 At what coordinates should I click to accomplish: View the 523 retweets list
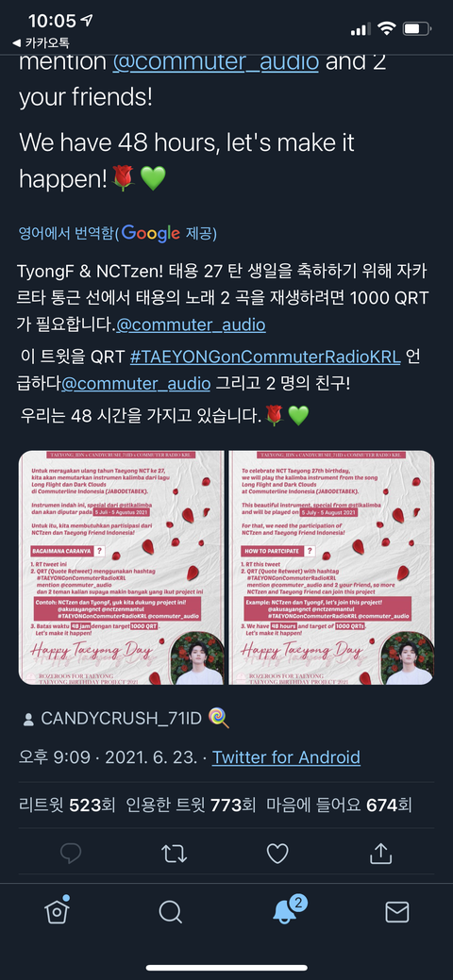[67, 805]
